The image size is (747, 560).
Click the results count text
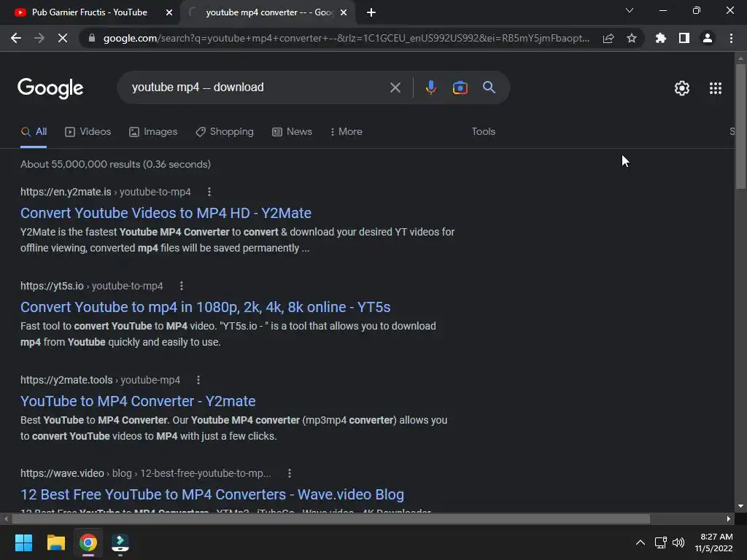tap(115, 164)
